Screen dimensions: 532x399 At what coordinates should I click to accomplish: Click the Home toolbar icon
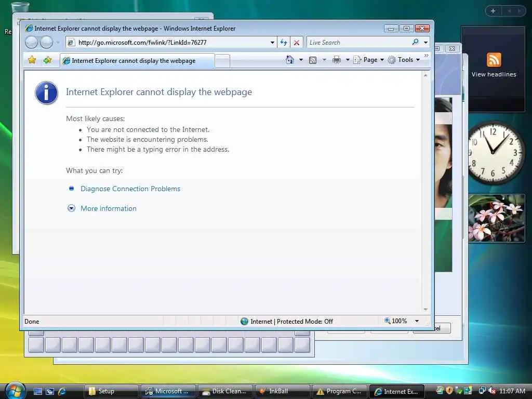tap(290, 60)
